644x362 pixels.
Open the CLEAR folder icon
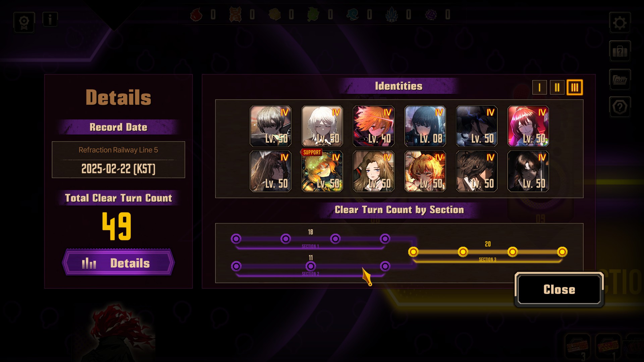[620, 80]
